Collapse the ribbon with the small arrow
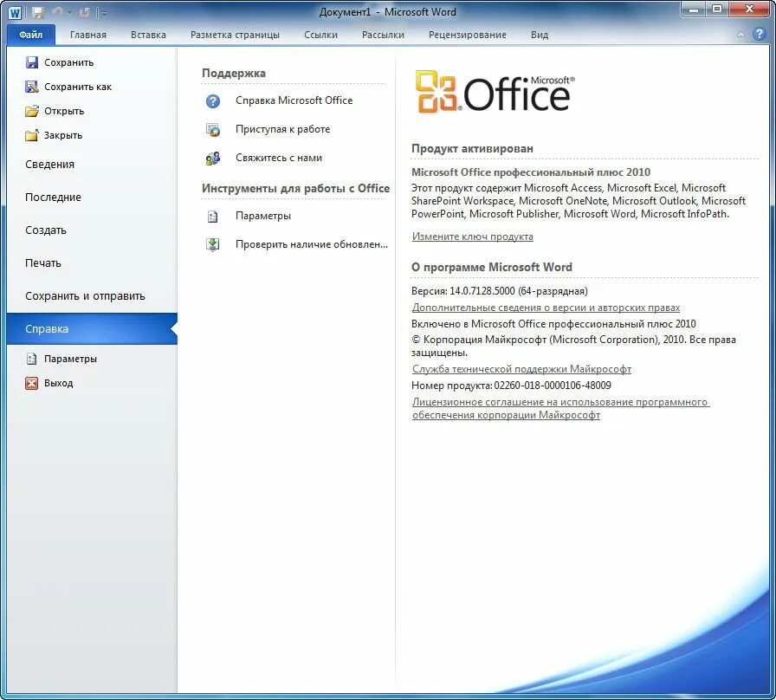 point(740,35)
